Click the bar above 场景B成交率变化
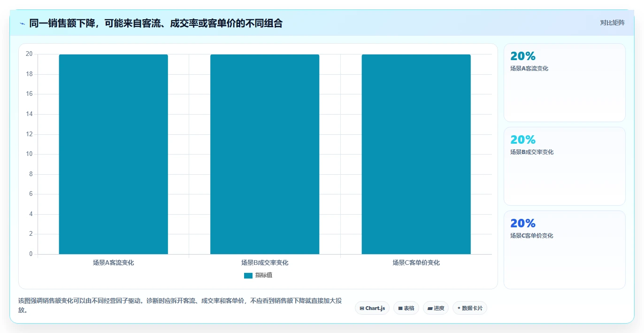Image resolution: width=644 pixels, height=333 pixels. click(x=265, y=155)
